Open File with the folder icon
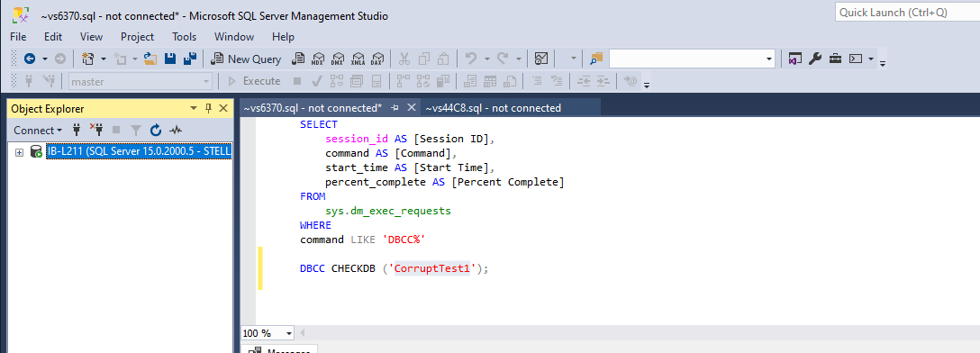 150,59
